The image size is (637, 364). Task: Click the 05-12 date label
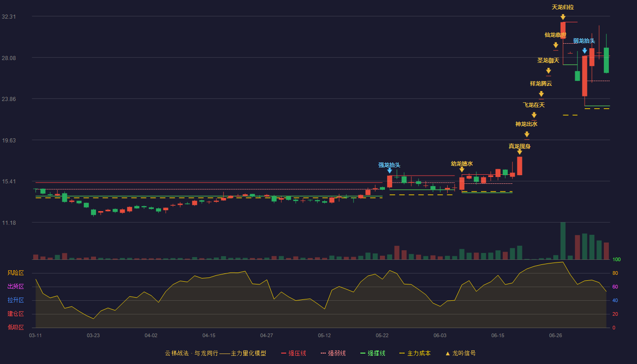coord(324,335)
